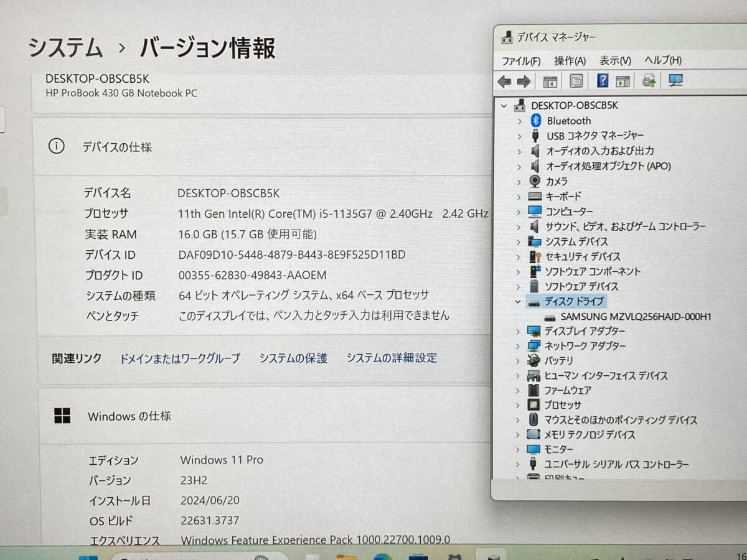
Task: Expand the ディスプレイ アダプター node
Action: coord(519,331)
